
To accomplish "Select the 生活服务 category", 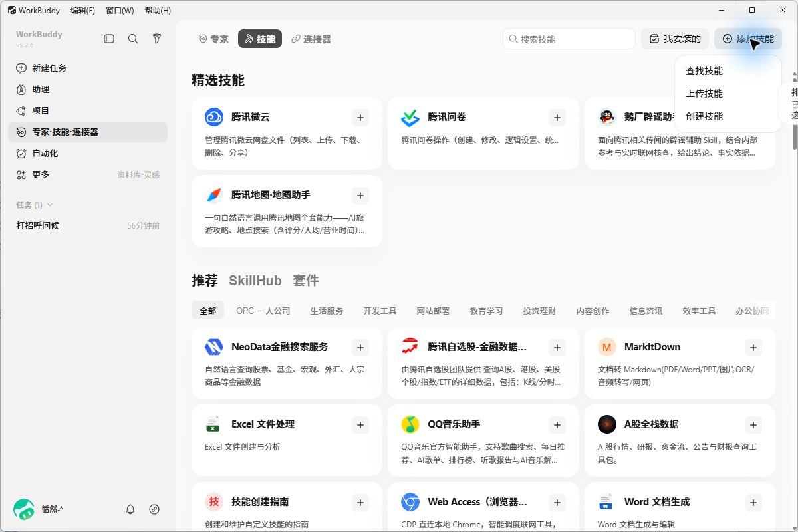I will pyautogui.click(x=327, y=311).
